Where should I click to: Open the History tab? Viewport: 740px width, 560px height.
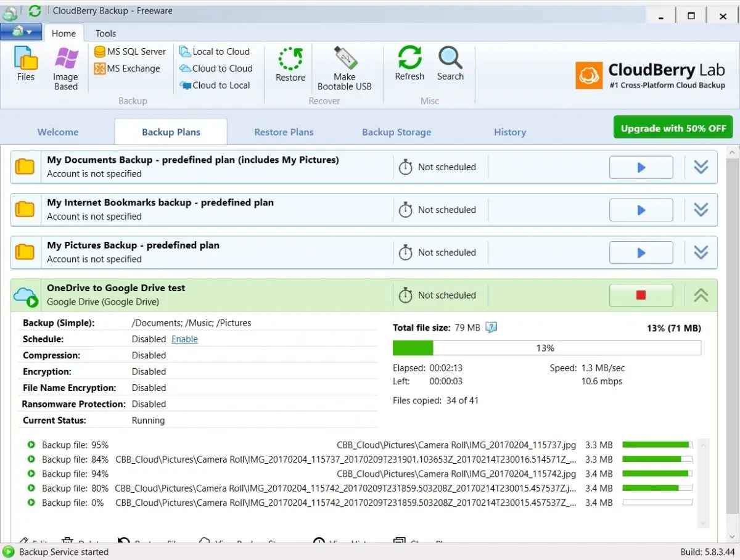point(510,132)
